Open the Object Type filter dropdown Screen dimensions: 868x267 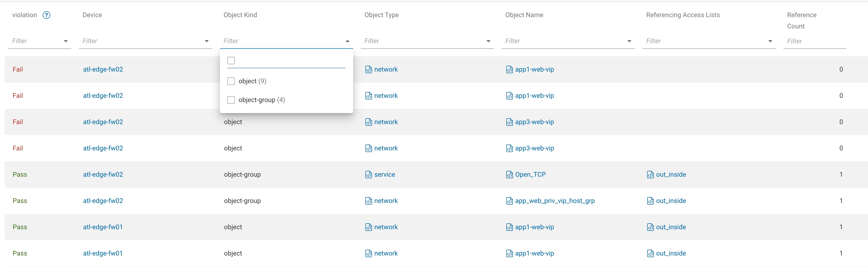click(x=488, y=41)
